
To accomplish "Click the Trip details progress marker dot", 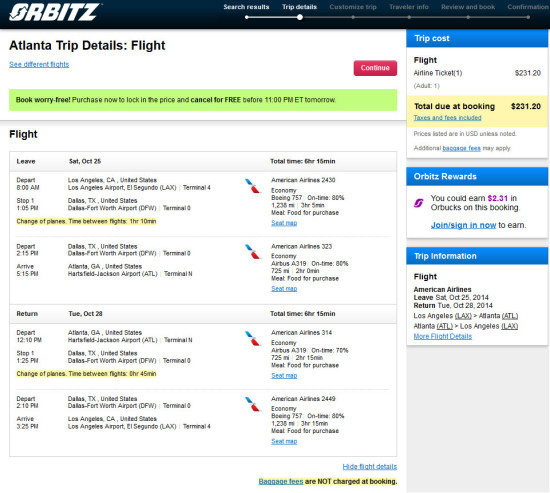I will click(x=300, y=17).
